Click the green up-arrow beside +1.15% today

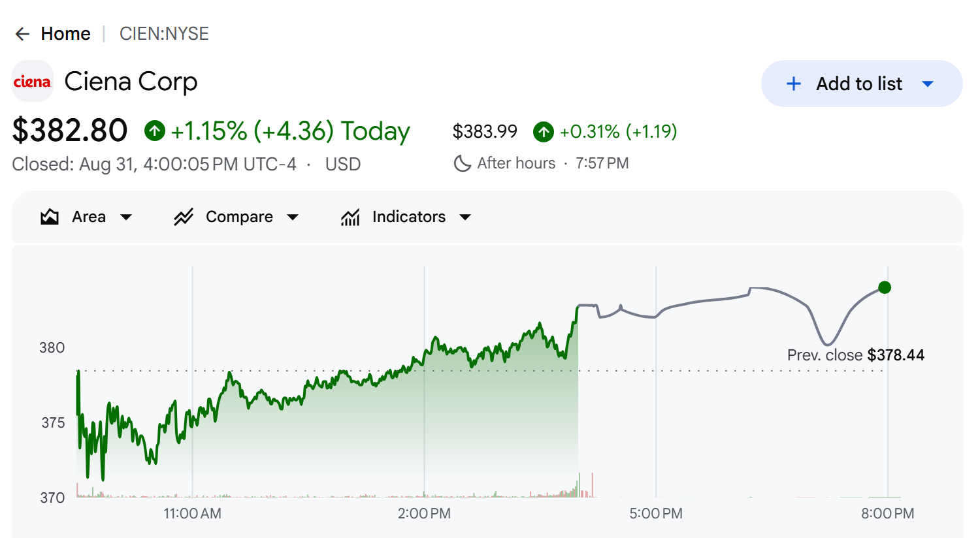tap(155, 131)
